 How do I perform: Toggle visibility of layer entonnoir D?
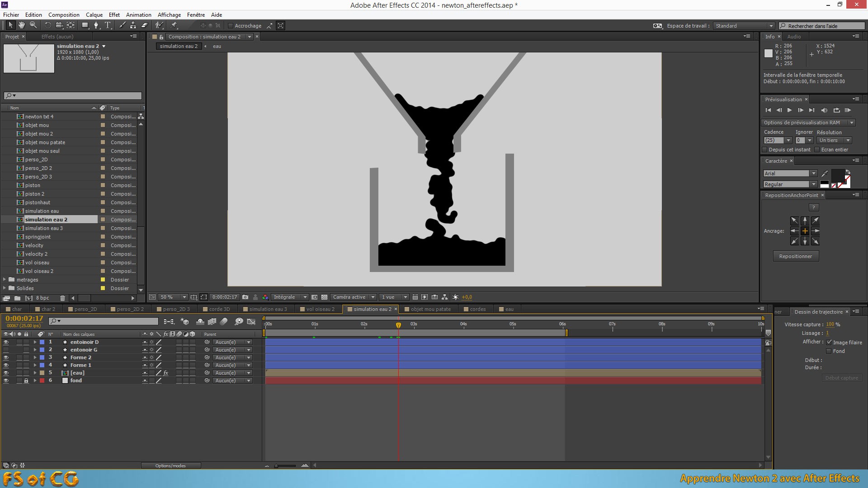[6, 342]
